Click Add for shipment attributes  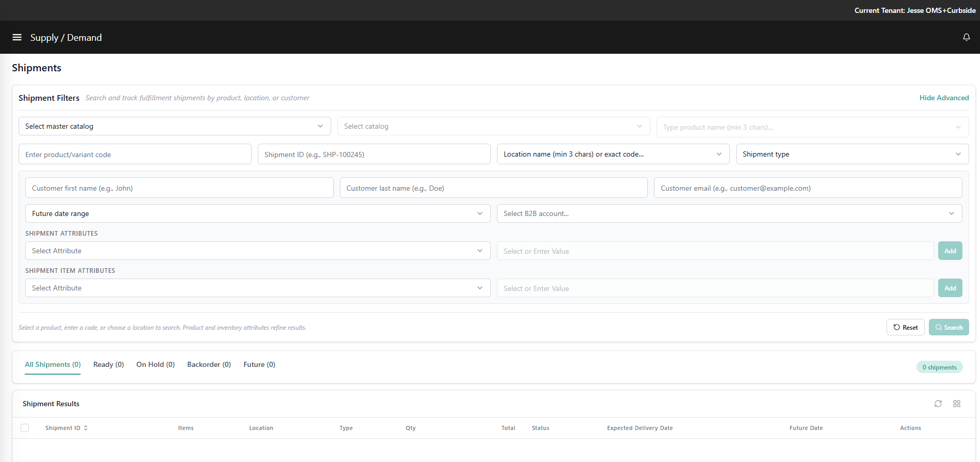coord(950,251)
